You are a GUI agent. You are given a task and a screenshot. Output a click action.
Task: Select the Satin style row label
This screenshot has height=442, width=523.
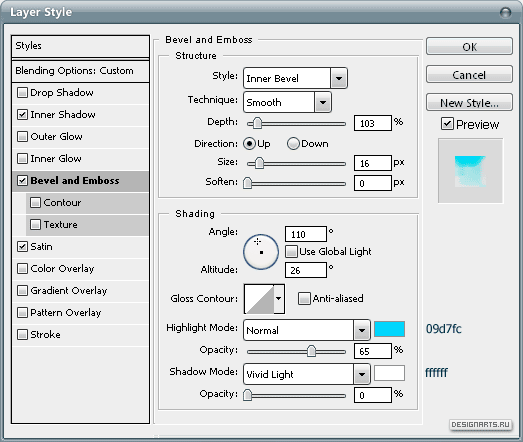click(41, 247)
